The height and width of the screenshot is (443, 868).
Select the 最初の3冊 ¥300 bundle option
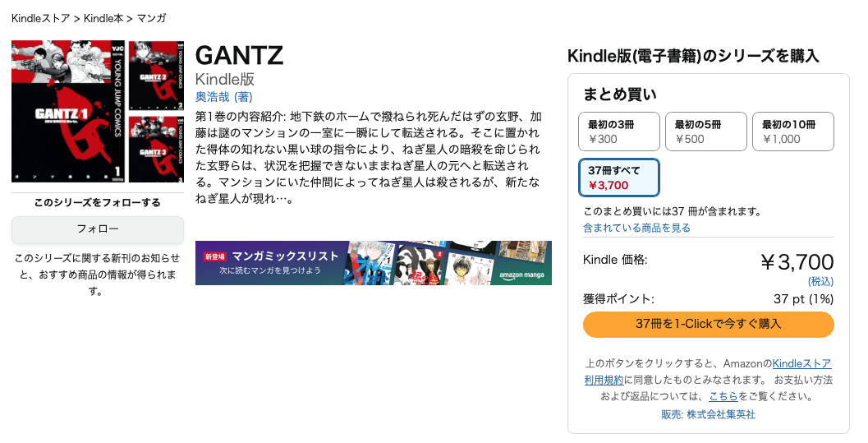[x=619, y=132]
